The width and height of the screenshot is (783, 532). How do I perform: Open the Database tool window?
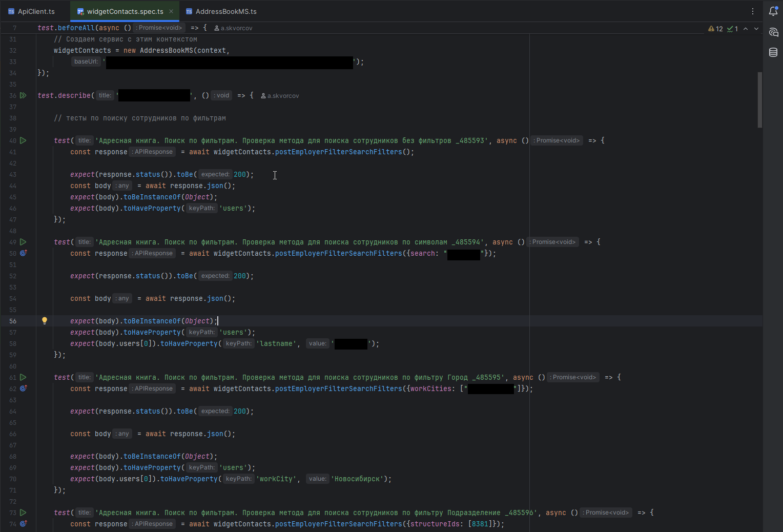pyautogui.click(x=773, y=52)
